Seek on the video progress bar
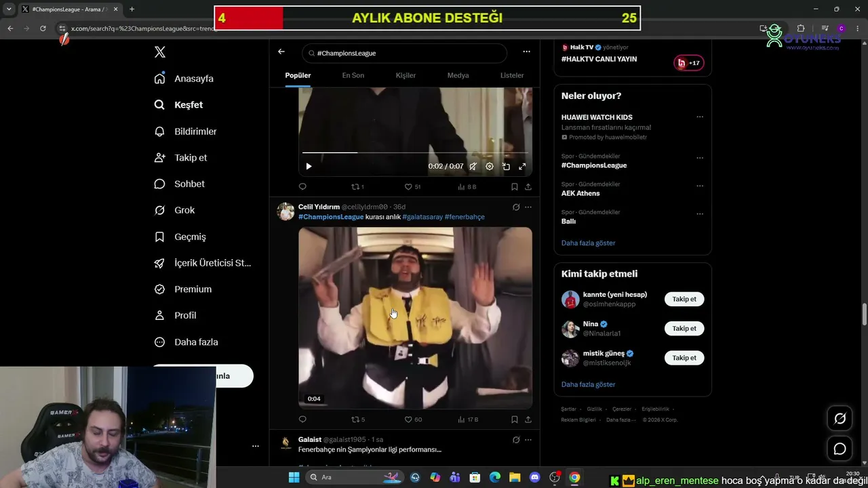 tap(415, 152)
